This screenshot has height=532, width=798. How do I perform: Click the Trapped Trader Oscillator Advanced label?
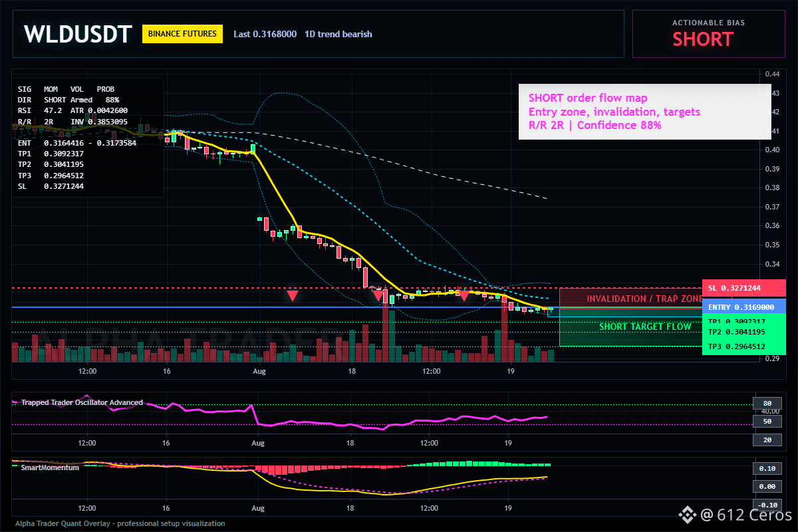pos(82,402)
